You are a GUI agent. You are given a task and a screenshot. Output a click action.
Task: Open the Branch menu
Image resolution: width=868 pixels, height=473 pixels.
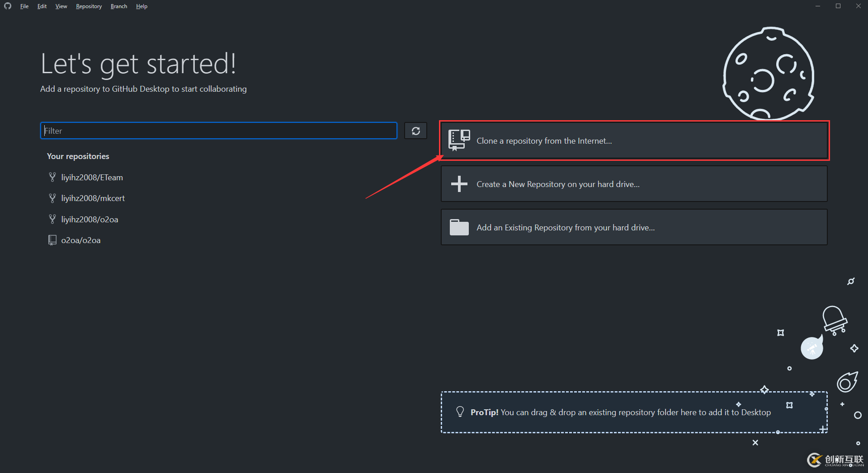click(119, 6)
